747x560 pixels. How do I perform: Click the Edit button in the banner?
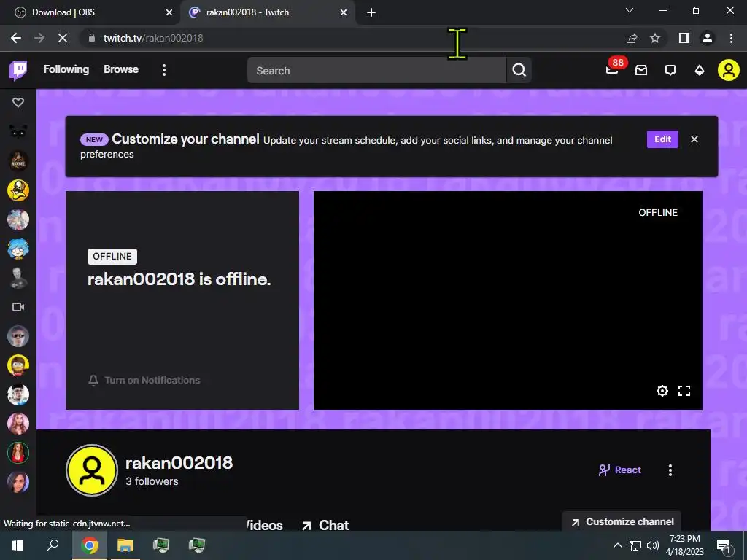coord(662,139)
